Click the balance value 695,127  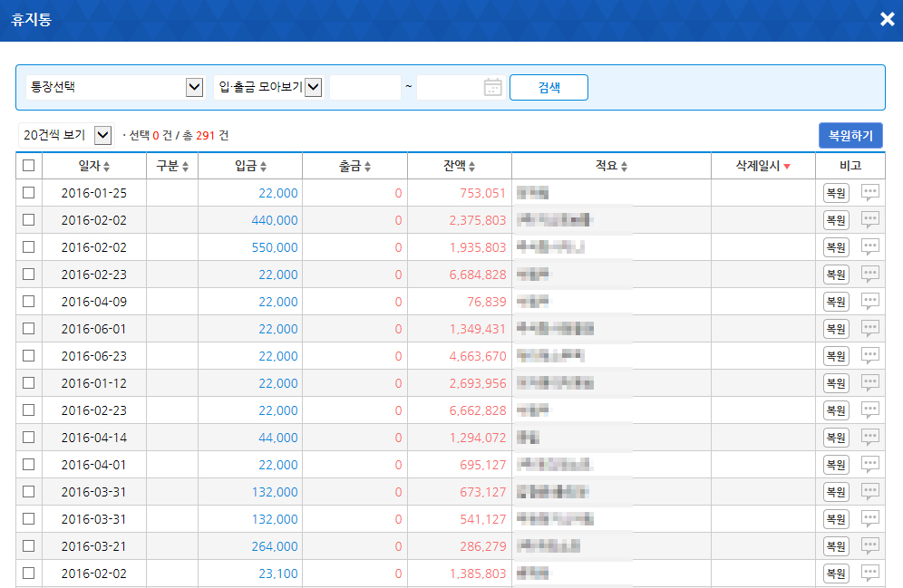[x=482, y=465]
